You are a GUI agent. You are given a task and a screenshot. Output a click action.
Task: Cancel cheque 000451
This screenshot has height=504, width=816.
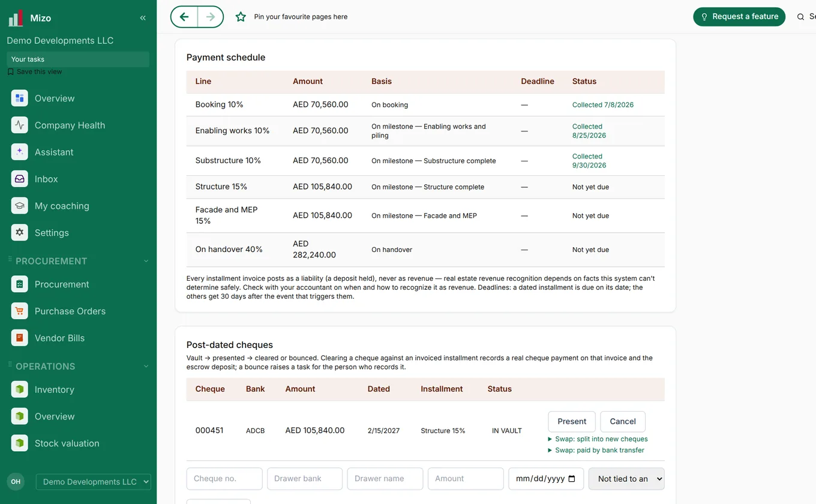coord(623,421)
